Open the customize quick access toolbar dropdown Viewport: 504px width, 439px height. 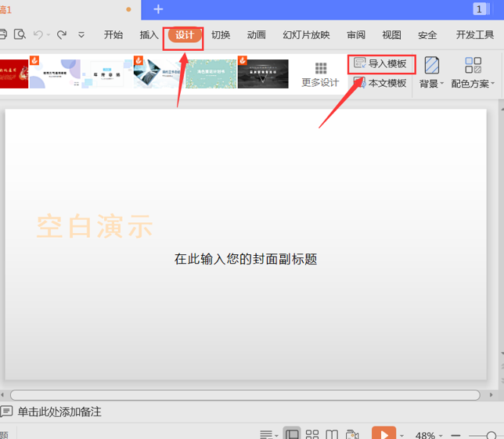[81, 34]
